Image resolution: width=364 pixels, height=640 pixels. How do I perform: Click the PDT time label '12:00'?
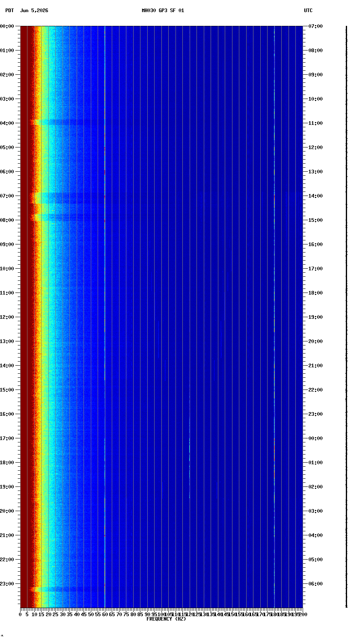(7, 317)
